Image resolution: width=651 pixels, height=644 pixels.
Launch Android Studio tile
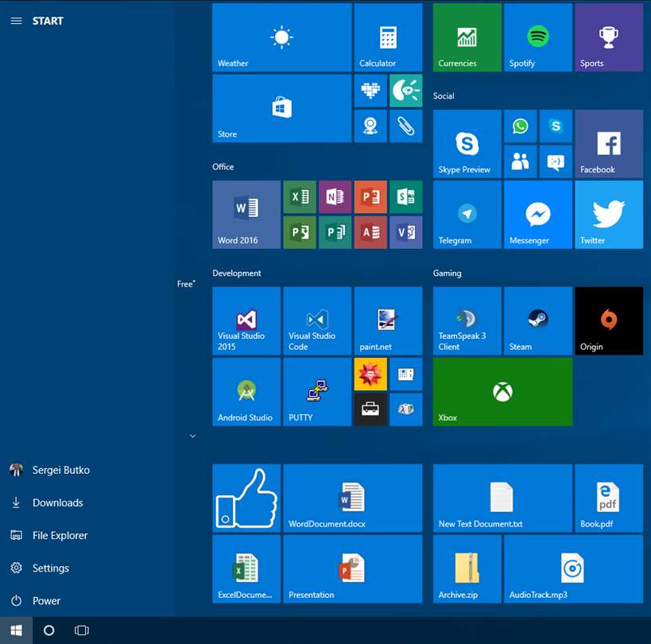[246, 392]
